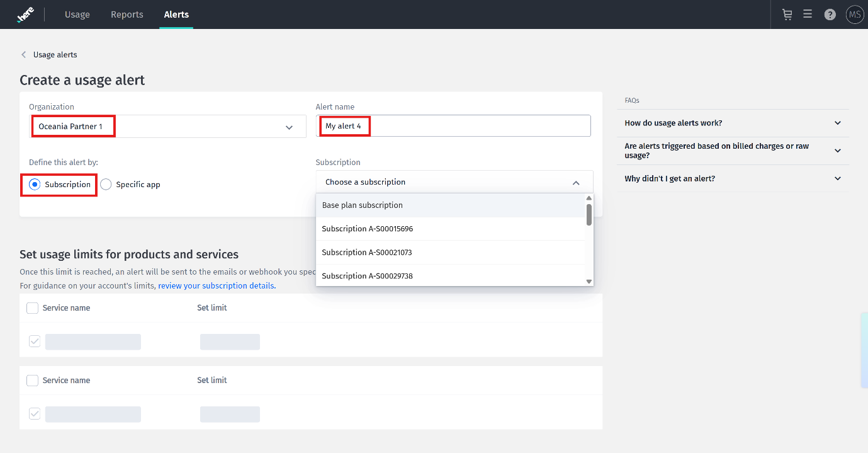Open the Organization dropdown
Viewport: 868px width, 453px height.
[x=167, y=127]
